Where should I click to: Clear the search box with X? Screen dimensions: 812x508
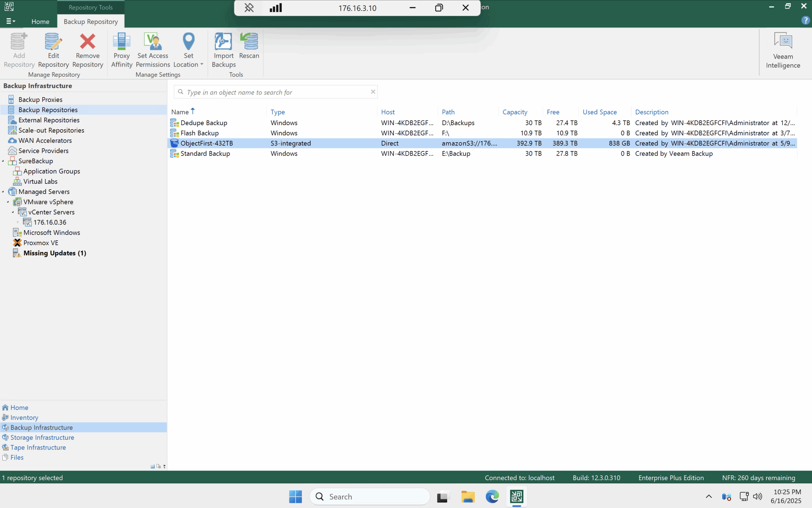(x=373, y=92)
